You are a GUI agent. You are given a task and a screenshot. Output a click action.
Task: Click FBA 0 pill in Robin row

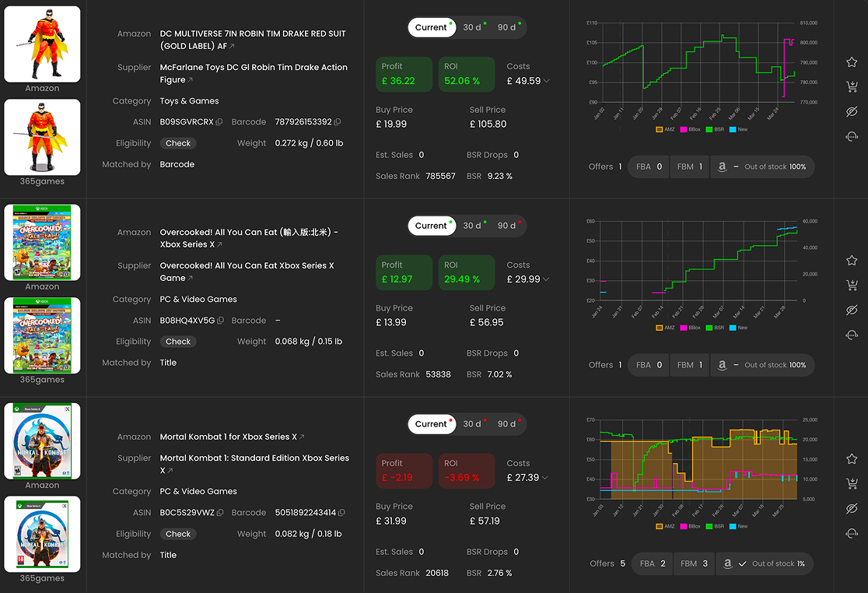649,167
